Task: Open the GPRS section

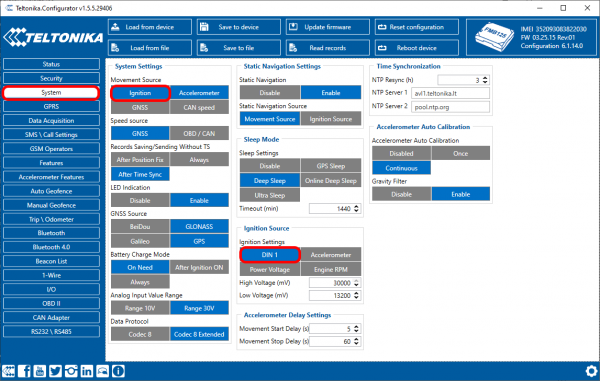Action: 51,106
